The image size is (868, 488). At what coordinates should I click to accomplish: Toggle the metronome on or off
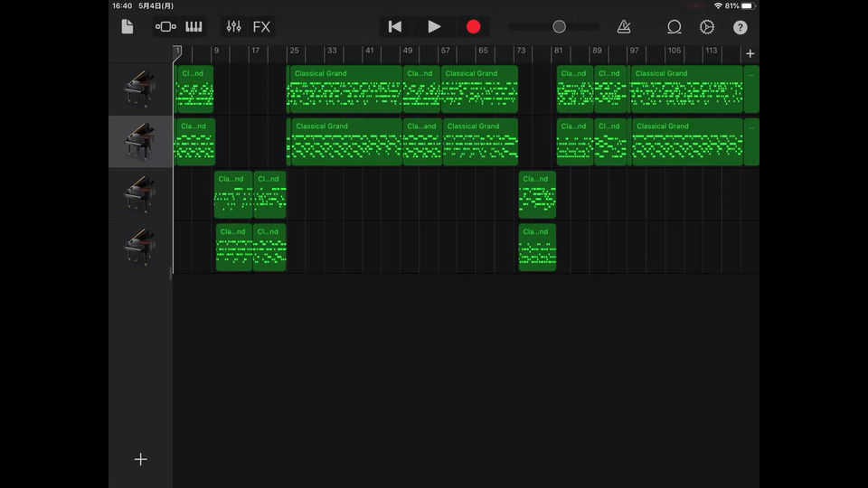point(624,27)
